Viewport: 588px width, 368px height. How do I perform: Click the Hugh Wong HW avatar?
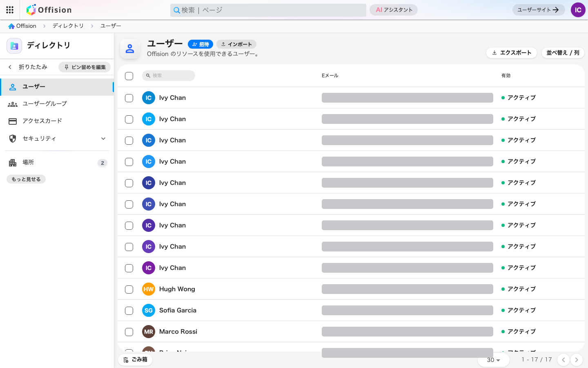click(x=149, y=289)
